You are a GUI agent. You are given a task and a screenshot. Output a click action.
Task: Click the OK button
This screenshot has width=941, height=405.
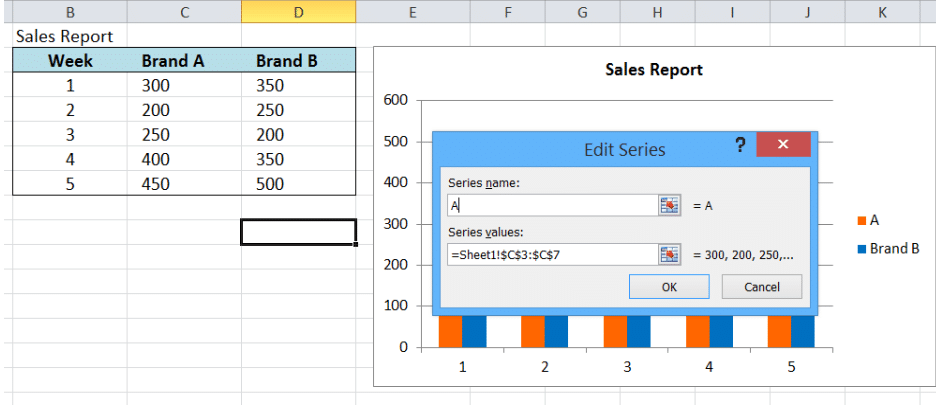(669, 287)
